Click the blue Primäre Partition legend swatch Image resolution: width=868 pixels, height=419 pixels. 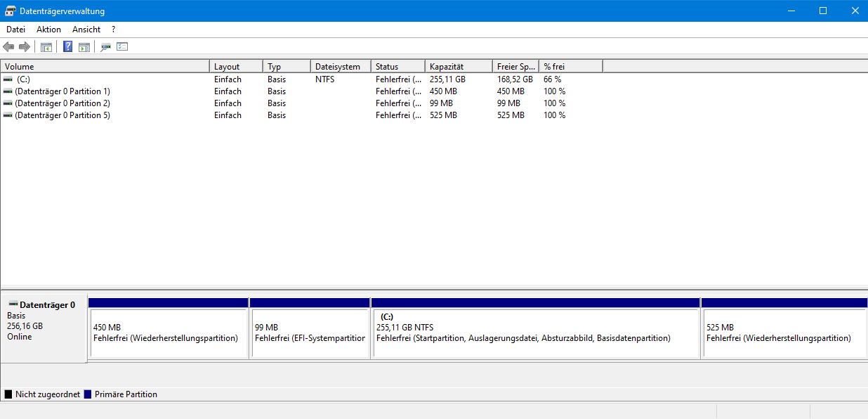point(88,394)
